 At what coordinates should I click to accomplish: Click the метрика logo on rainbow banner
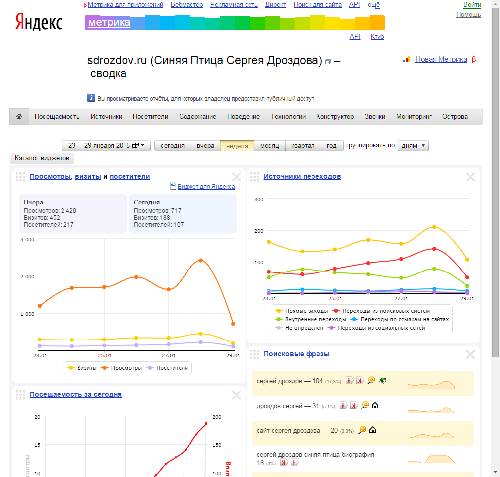coord(109,23)
